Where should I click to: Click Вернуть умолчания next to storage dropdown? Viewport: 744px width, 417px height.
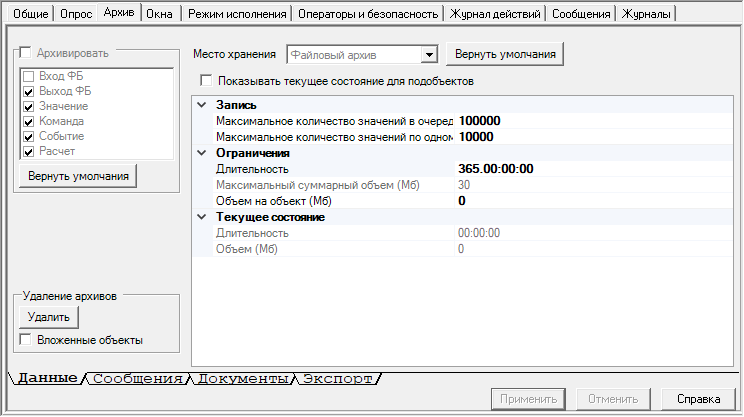[505, 54]
